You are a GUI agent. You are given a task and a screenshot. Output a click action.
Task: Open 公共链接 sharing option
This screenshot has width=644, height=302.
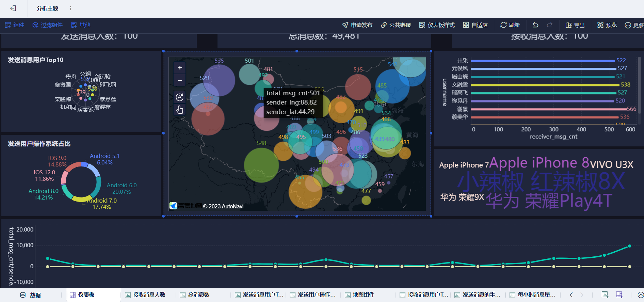[396, 25]
